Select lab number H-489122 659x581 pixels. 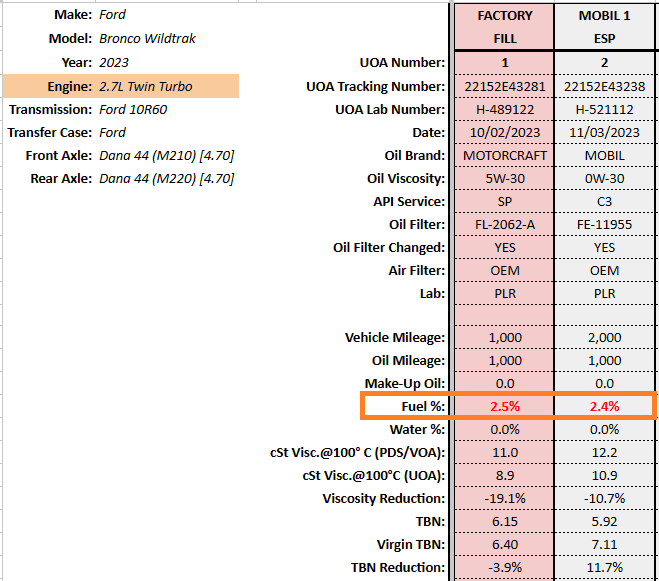pyautogui.click(x=504, y=110)
